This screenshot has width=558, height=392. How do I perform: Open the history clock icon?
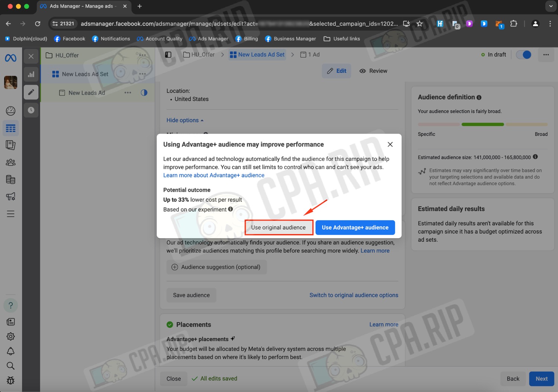31,110
